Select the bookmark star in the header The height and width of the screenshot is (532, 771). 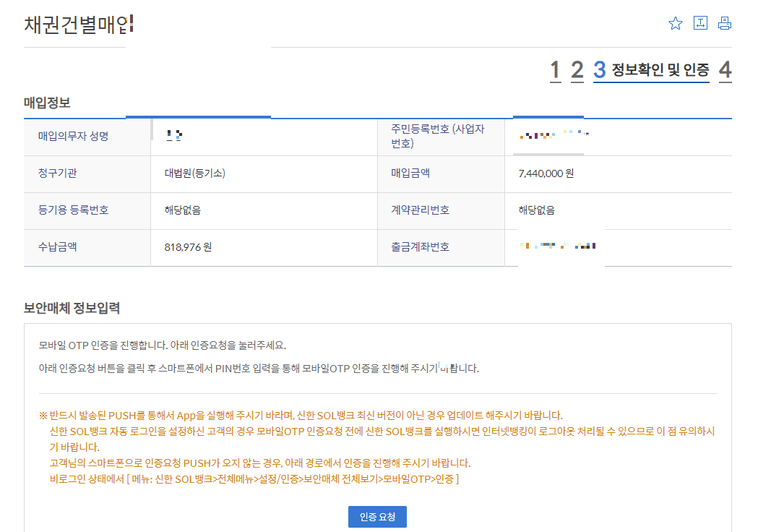coord(675,22)
